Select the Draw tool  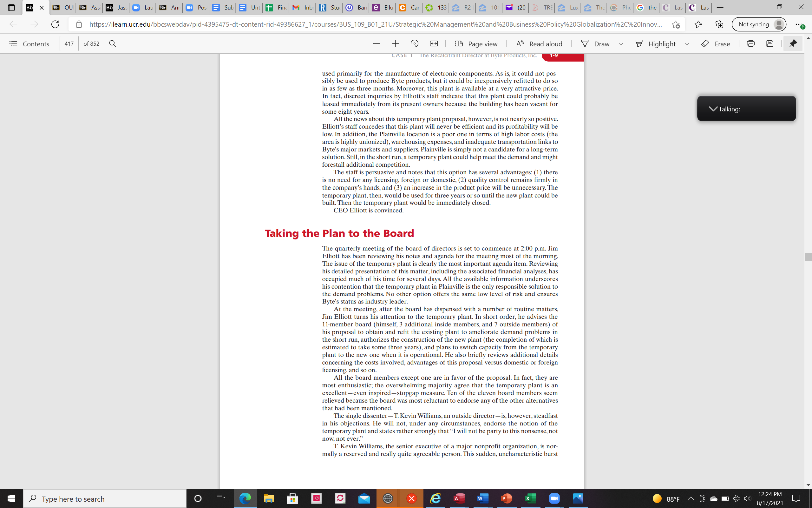[595, 44]
